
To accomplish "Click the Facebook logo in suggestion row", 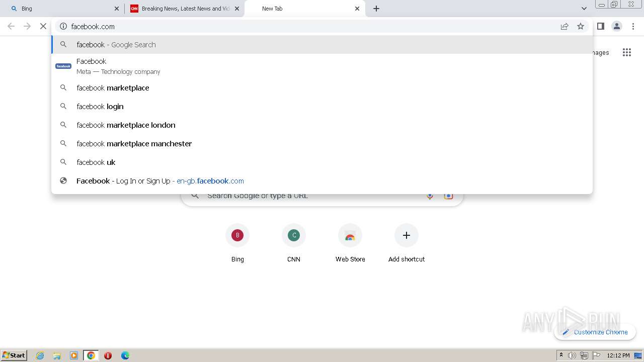I will pos(63,66).
